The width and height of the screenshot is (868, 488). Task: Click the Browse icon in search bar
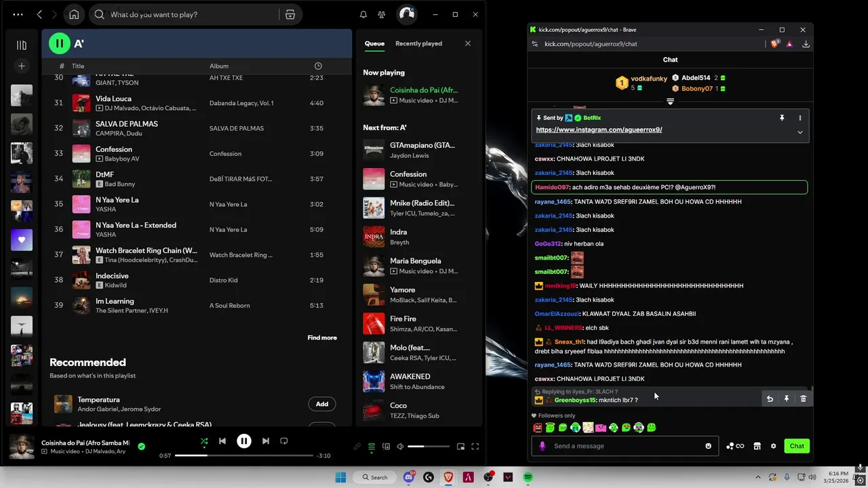[290, 14]
